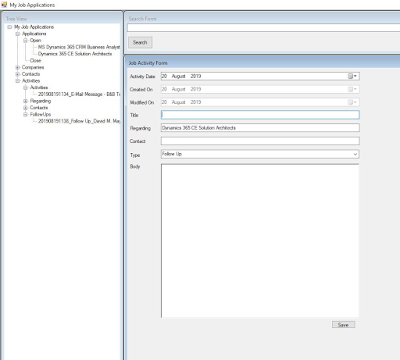
Task: Expand the Regarding tree node
Action: pyautogui.click(x=26, y=101)
